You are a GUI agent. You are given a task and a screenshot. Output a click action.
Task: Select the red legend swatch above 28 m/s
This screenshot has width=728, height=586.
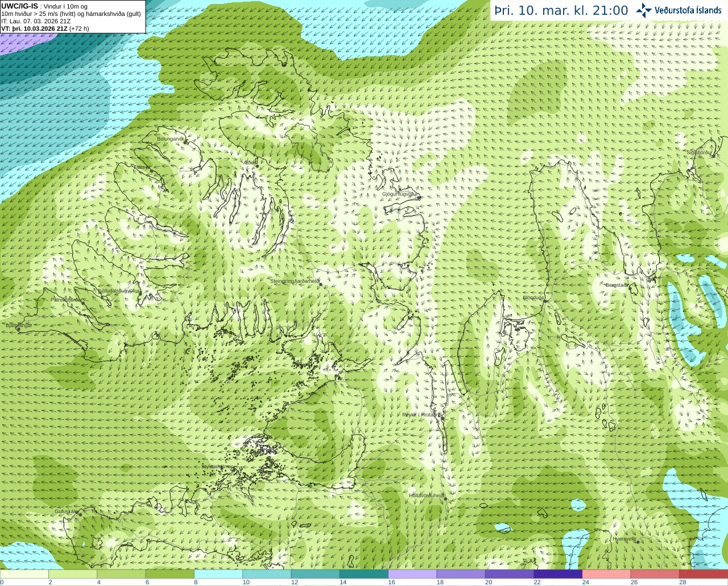click(x=704, y=574)
